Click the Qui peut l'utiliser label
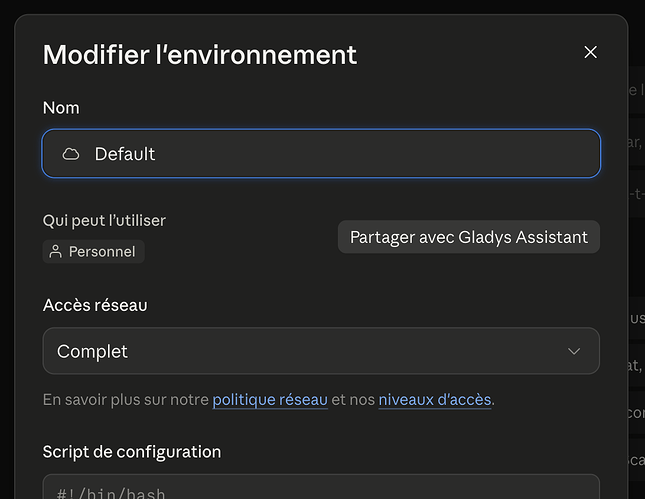Viewport: 645px width, 499px height. [104, 220]
